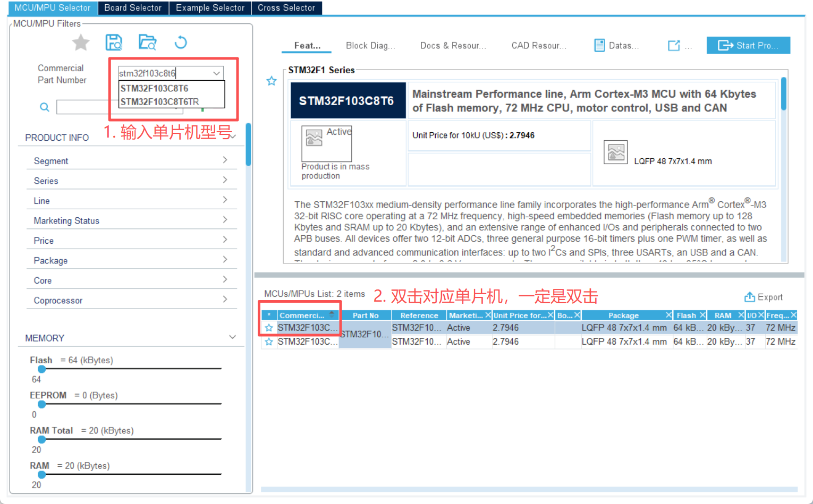Remove the Flash column
The height and width of the screenshot is (504, 813).
pyautogui.click(x=702, y=315)
